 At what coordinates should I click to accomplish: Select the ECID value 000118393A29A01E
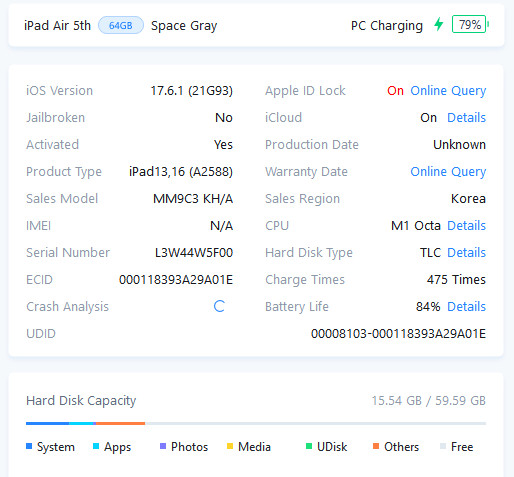tap(176, 280)
